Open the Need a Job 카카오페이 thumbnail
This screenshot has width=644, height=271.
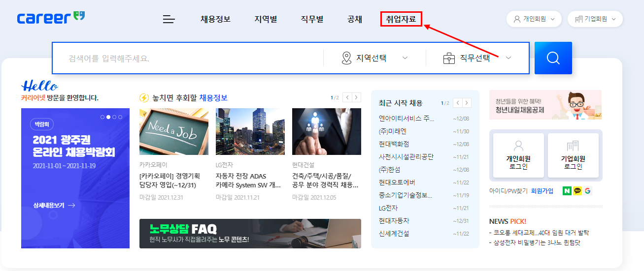point(174,132)
